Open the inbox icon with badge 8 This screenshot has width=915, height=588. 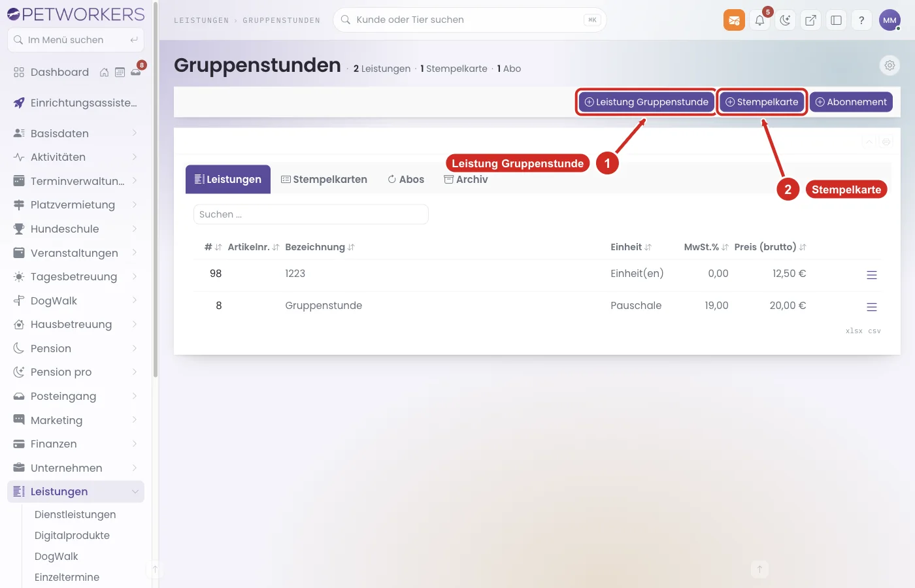coord(136,73)
